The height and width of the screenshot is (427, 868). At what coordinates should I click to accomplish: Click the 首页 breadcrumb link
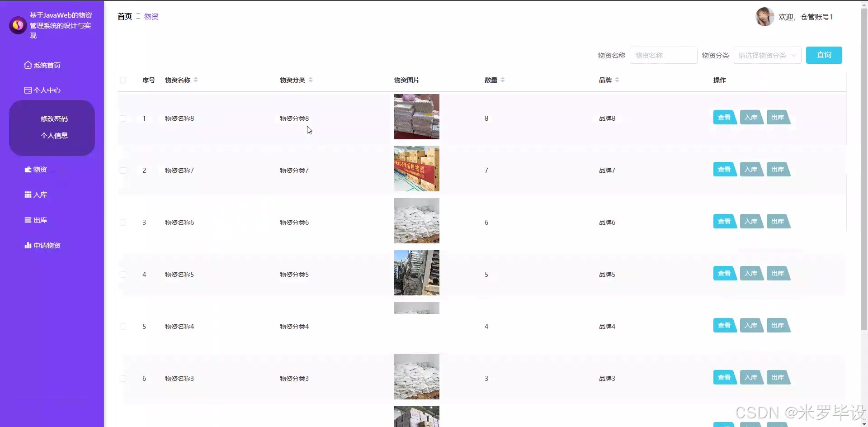click(x=125, y=16)
